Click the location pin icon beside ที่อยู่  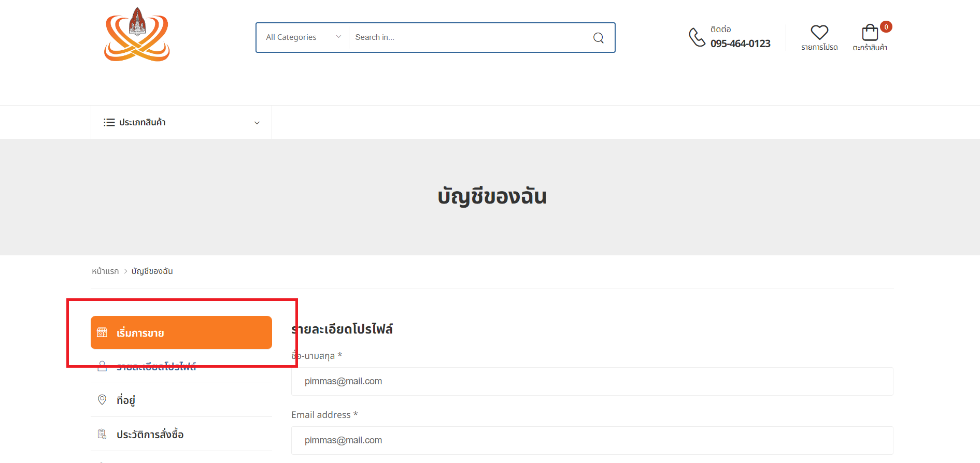click(102, 400)
